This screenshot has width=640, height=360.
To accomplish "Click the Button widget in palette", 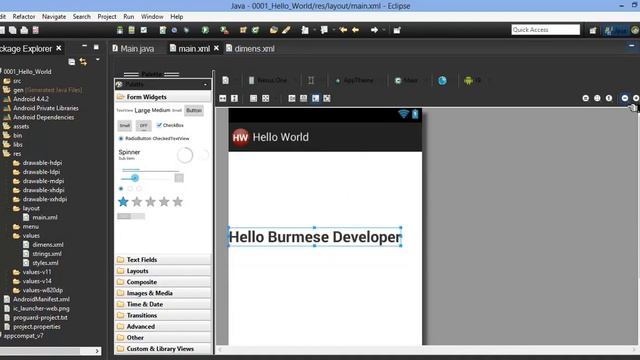I will pos(194,110).
